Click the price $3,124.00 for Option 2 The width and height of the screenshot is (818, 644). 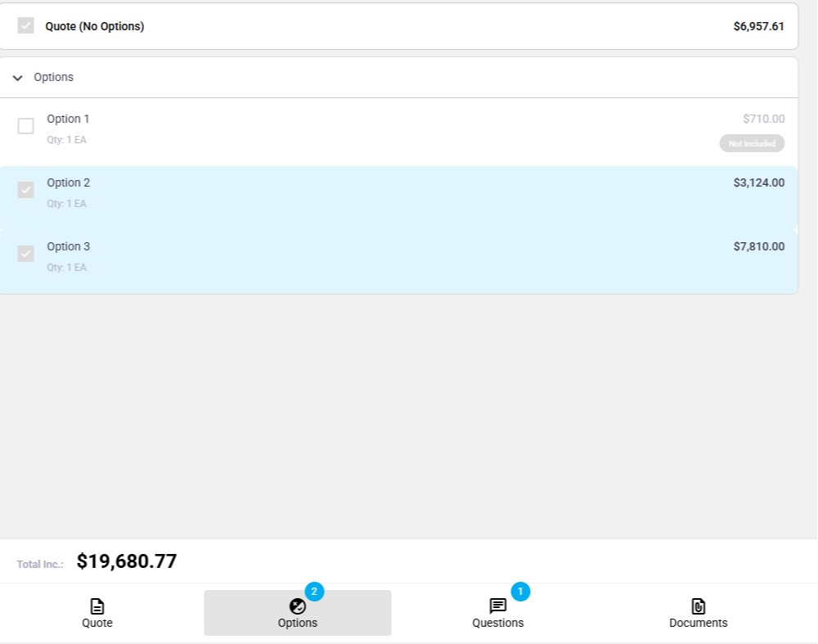pyautogui.click(x=757, y=182)
